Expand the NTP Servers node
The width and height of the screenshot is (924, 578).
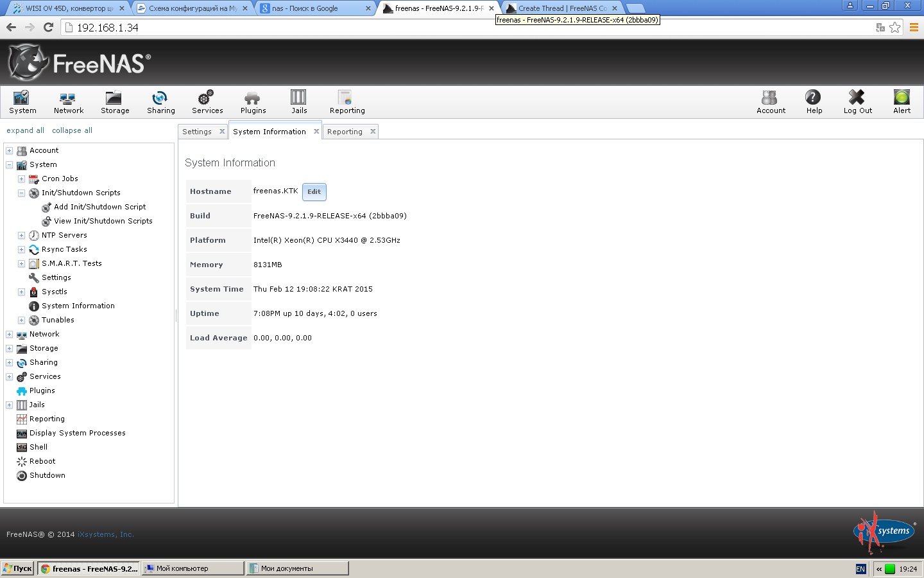22,236
